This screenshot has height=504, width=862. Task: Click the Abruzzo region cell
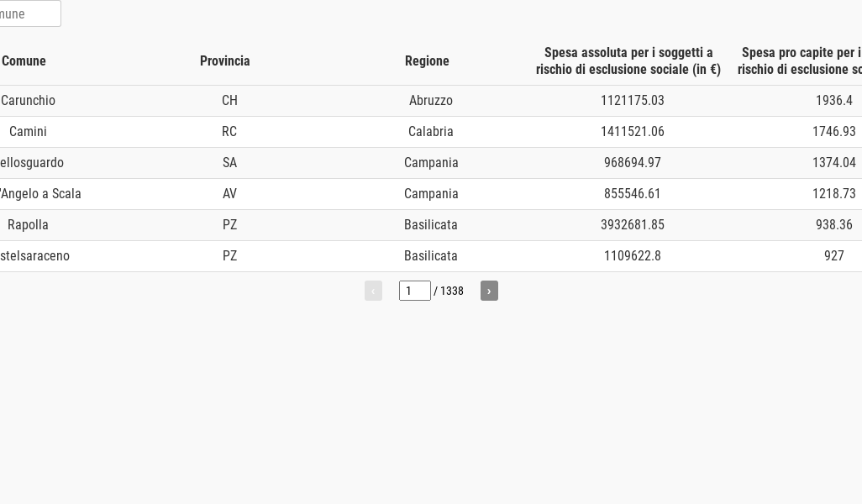click(x=431, y=101)
